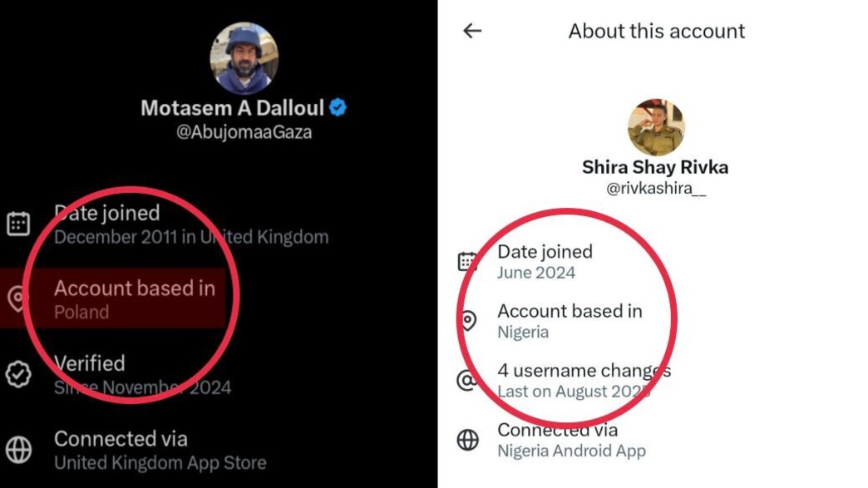Viewport: 868px width, 488px height.
Task: Open the @rivkashira__ handle link
Action: (x=656, y=189)
